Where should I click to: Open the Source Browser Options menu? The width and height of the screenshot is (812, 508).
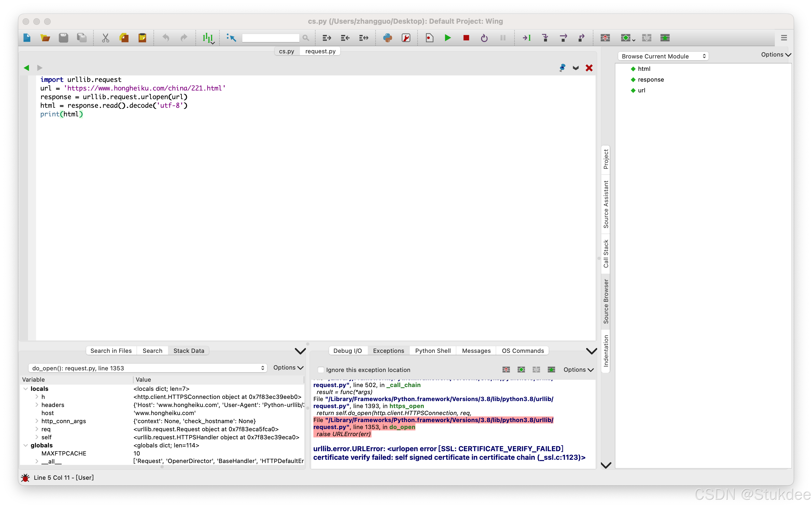click(x=776, y=54)
